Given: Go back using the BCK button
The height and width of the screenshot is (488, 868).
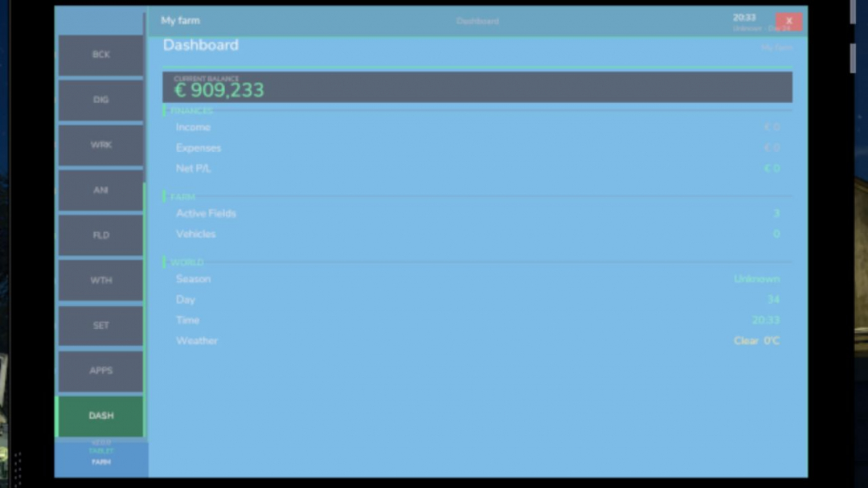Looking at the screenshot, I should tap(100, 55).
